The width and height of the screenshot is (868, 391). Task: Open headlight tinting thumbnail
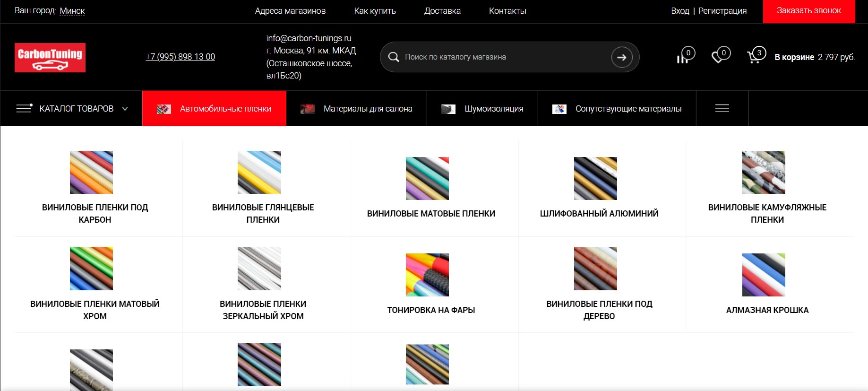427,275
